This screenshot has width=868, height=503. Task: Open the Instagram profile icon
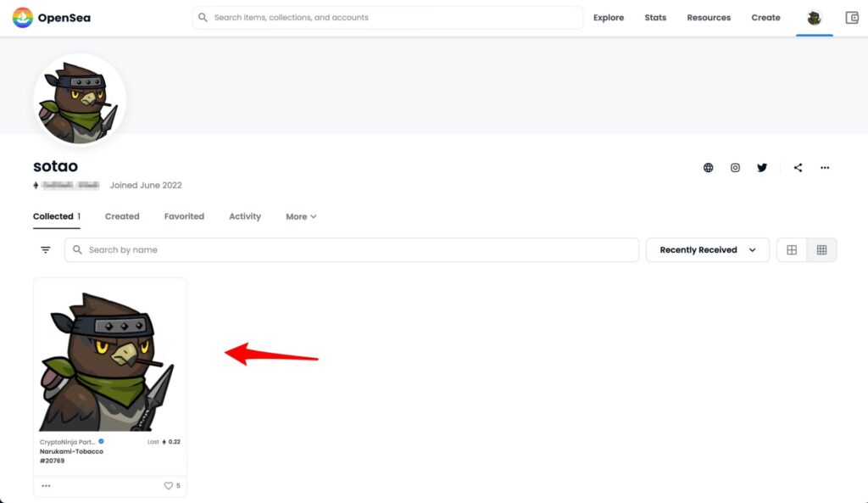[x=735, y=167]
